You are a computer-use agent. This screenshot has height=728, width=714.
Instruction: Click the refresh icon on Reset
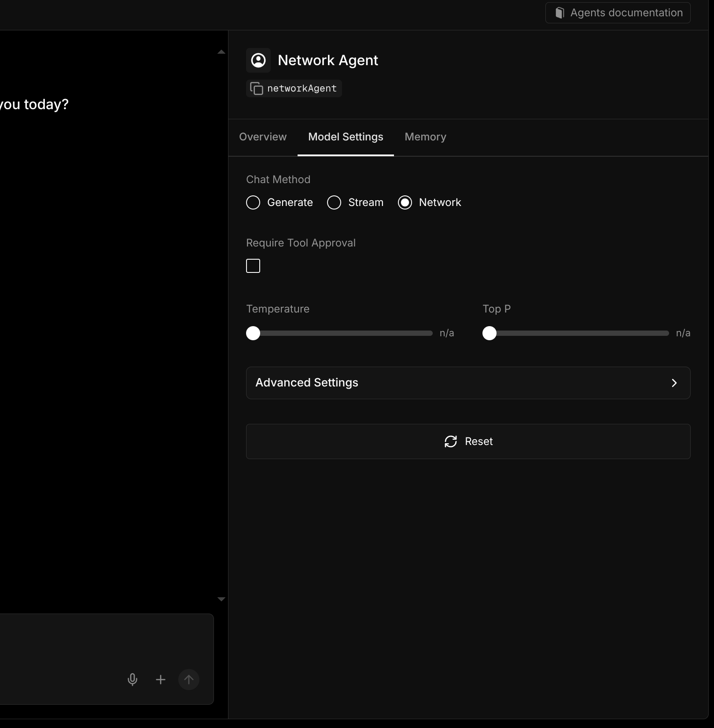click(x=451, y=441)
